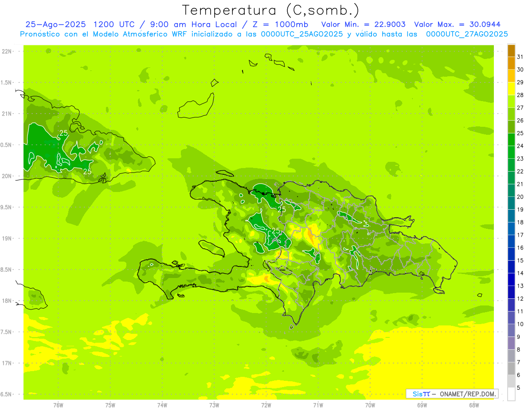Click the '76W' longitude axis label
The height and width of the screenshot is (411, 532).
click(x=58, y=405)
